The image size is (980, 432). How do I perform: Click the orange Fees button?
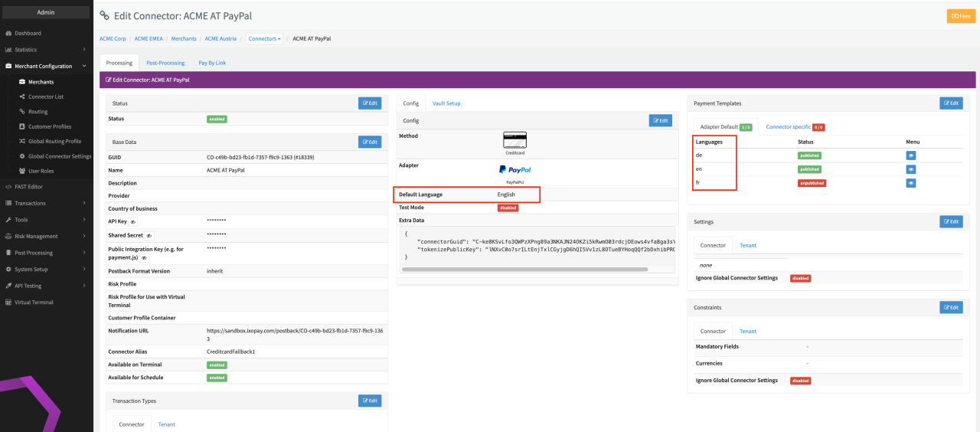(x=960, y=16)
